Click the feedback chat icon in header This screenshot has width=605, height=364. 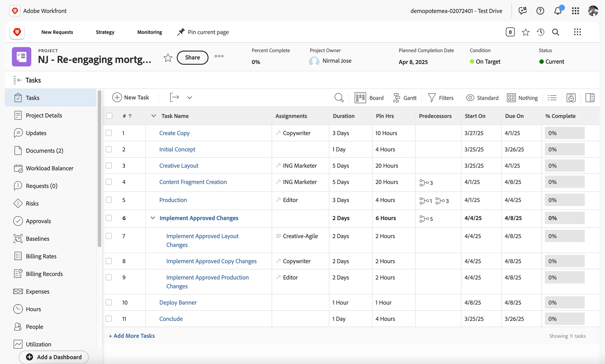tap(523, 11)
